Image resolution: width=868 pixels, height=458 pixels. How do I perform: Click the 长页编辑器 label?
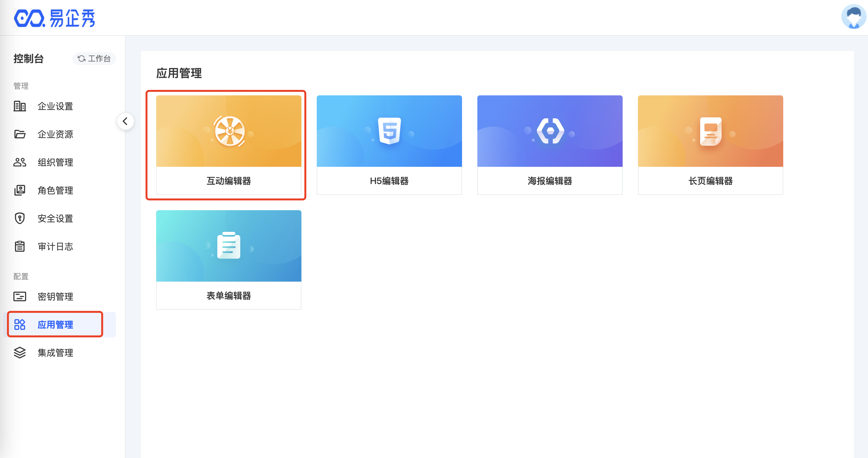(x=710, y=181)
